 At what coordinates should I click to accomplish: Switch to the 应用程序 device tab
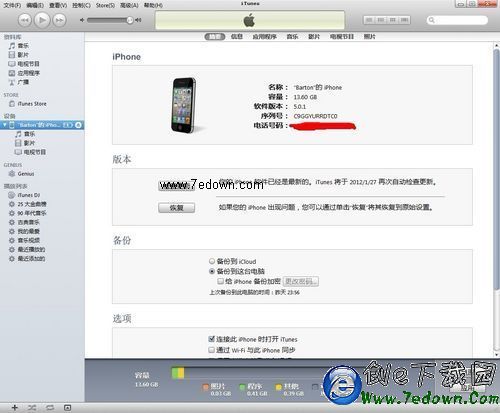click(265, 37)
